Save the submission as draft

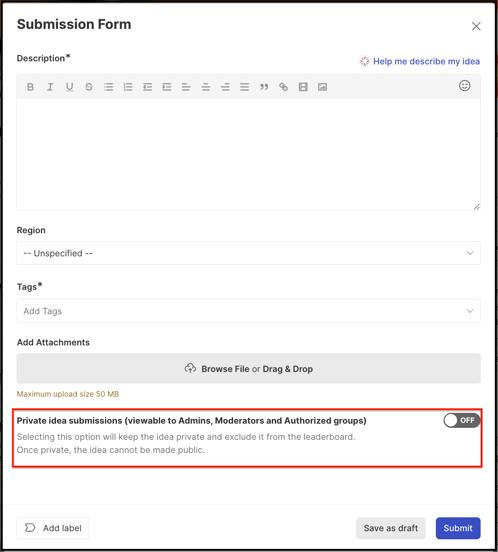tap(391, 528)
